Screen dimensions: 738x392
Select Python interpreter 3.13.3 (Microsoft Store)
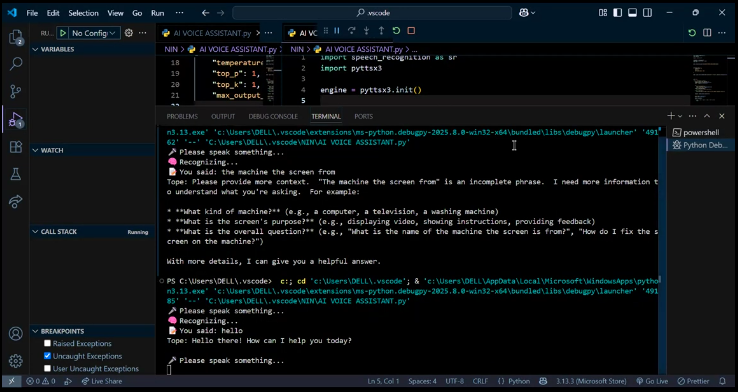tap(591, 381)
